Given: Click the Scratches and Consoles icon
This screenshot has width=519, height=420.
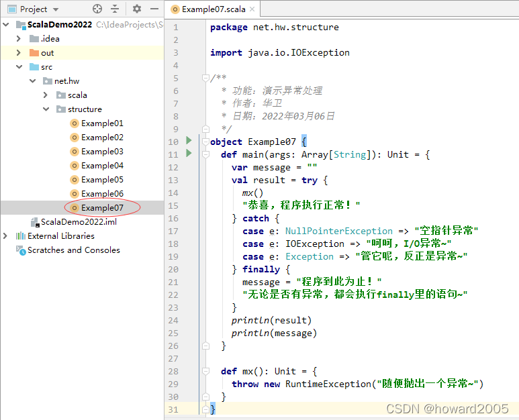Looking at the screenshot, I should pyautogui.click(x=21, y=250).
